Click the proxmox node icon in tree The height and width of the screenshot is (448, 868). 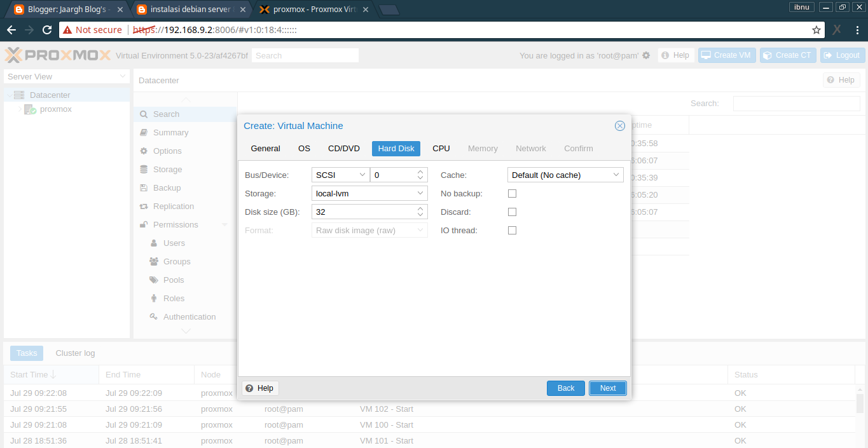tap(30, 109)
